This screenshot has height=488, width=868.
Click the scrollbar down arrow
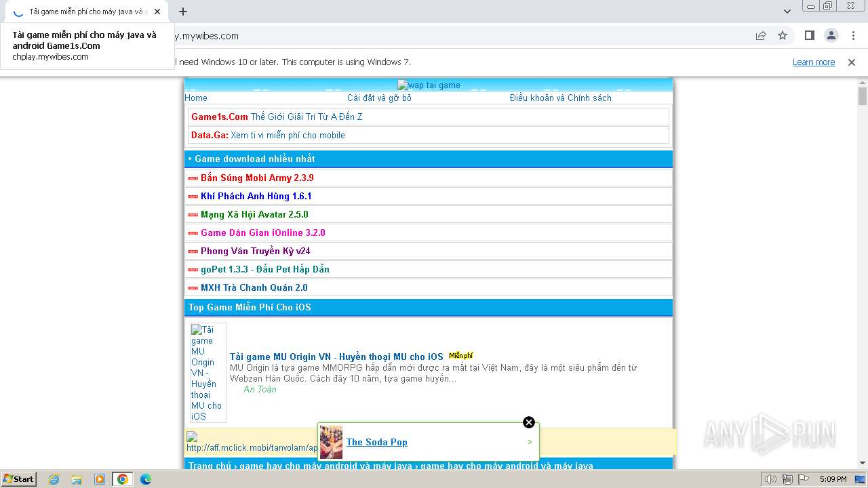click(863, 464)
